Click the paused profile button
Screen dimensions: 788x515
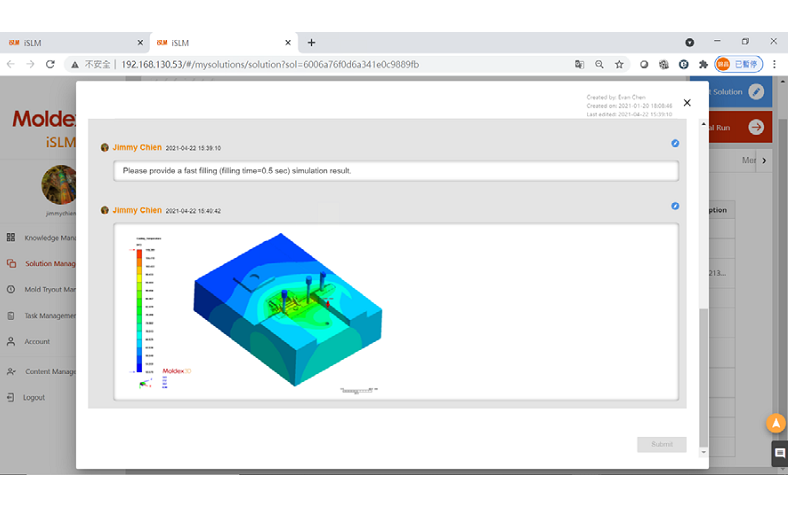(x=739, y=64)
